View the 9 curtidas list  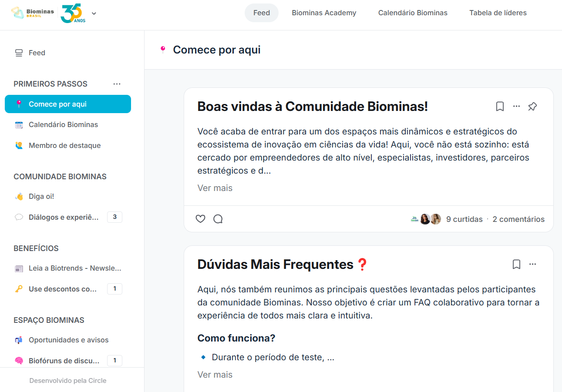[464, 219]
